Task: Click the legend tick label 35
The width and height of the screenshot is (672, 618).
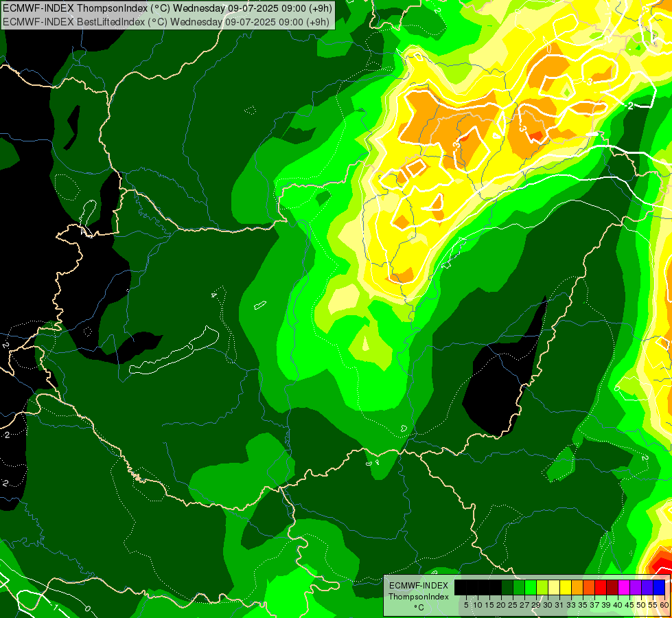Action: point(583,605)
